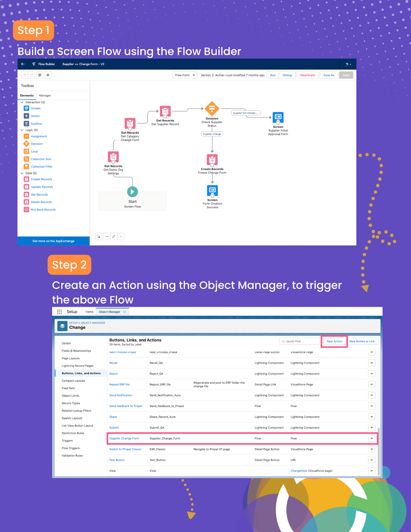Screen dimensions: 411x532
Task: Select the Screen element icon in Toolbox
Action: (27, 108)
